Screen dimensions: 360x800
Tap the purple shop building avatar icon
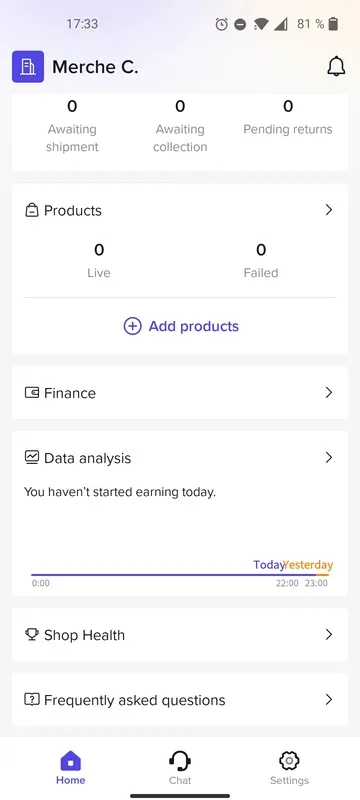(x=28, y=67)
